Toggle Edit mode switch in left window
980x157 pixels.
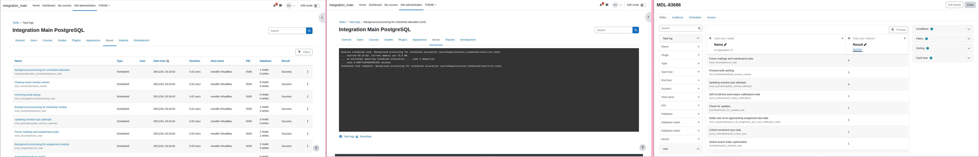pyautogui.click(x=317, y=6)
